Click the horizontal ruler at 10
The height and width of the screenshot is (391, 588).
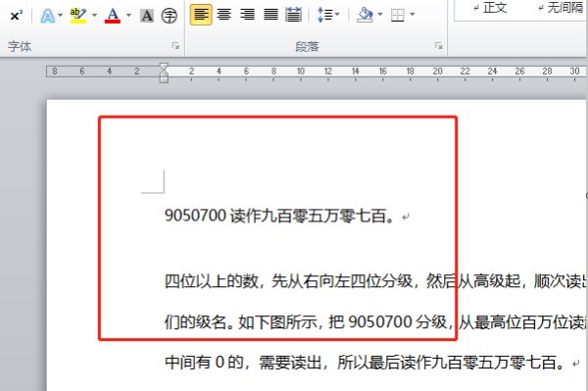(301, 72)
